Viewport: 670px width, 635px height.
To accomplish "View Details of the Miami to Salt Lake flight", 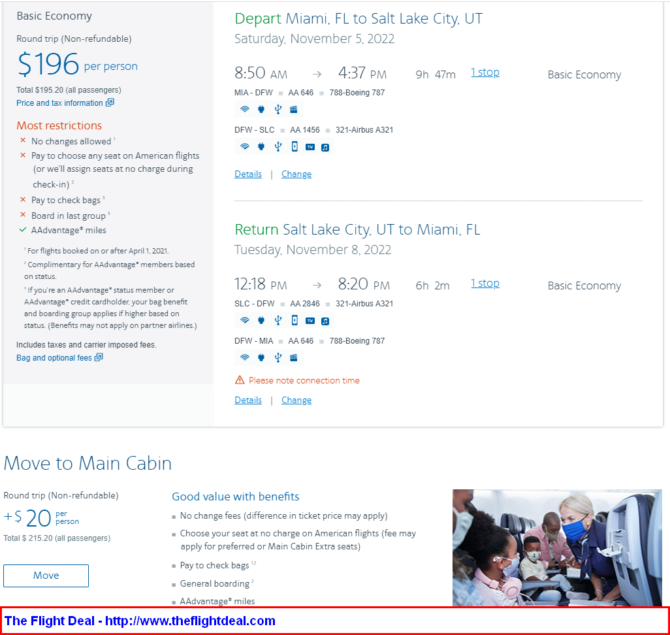I will tap(248, 174).
